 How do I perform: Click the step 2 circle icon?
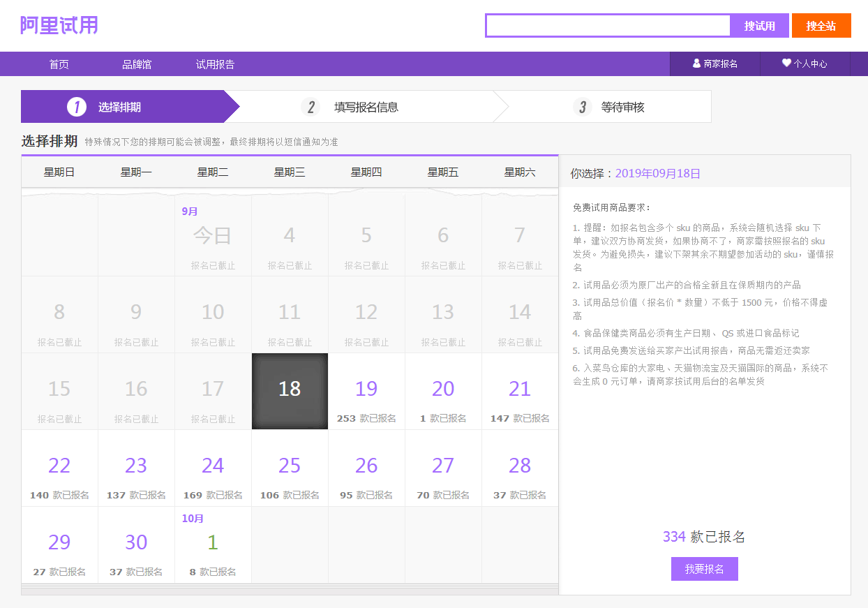310,107
